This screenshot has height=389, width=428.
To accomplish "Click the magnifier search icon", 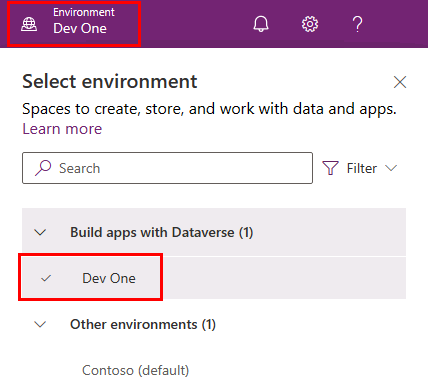I will [43, 168].
